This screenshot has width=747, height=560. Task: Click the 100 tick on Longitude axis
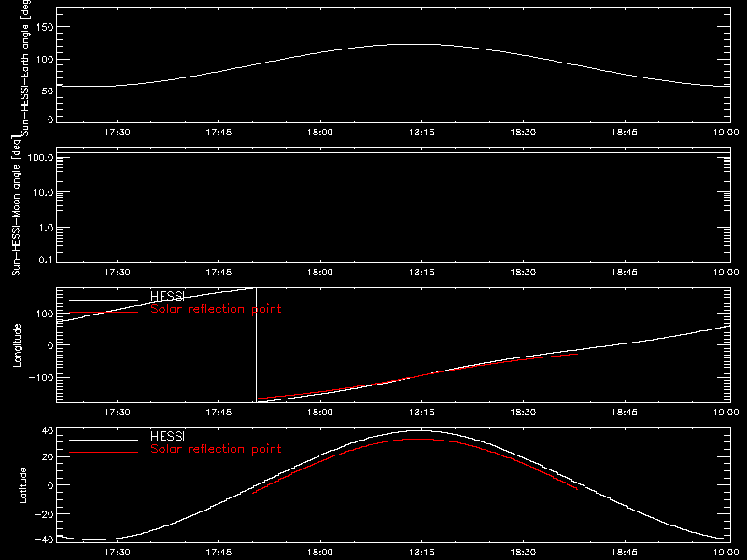(x=45, y=314)
